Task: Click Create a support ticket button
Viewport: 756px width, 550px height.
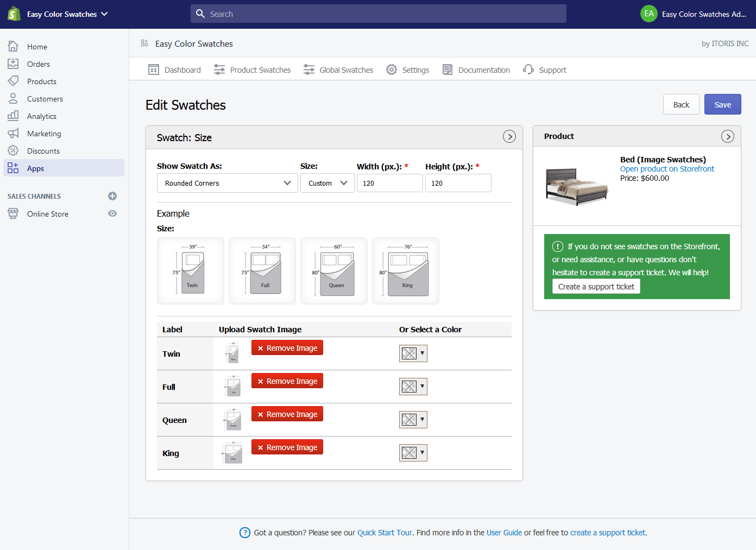Action: [x=596, y=286]
